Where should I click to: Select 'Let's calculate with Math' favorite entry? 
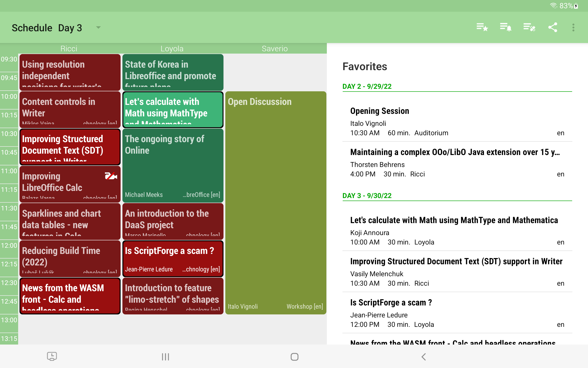coord(457,230)
